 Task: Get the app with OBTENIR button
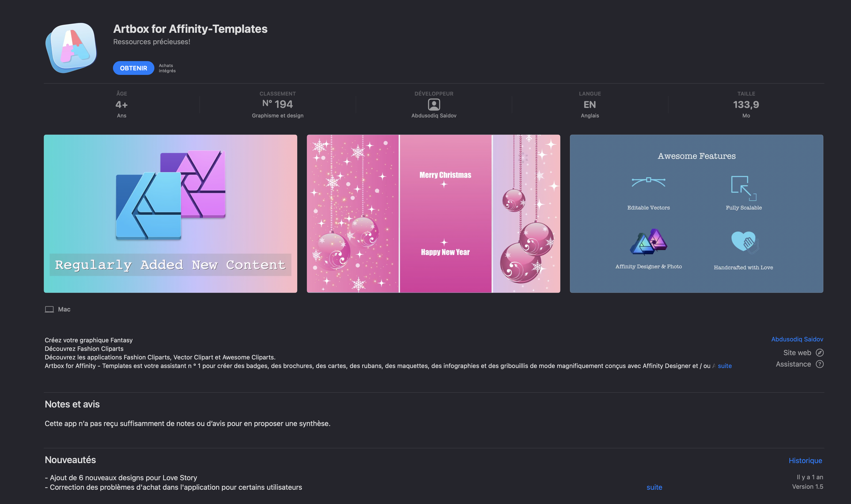click(x=133, y=68)
